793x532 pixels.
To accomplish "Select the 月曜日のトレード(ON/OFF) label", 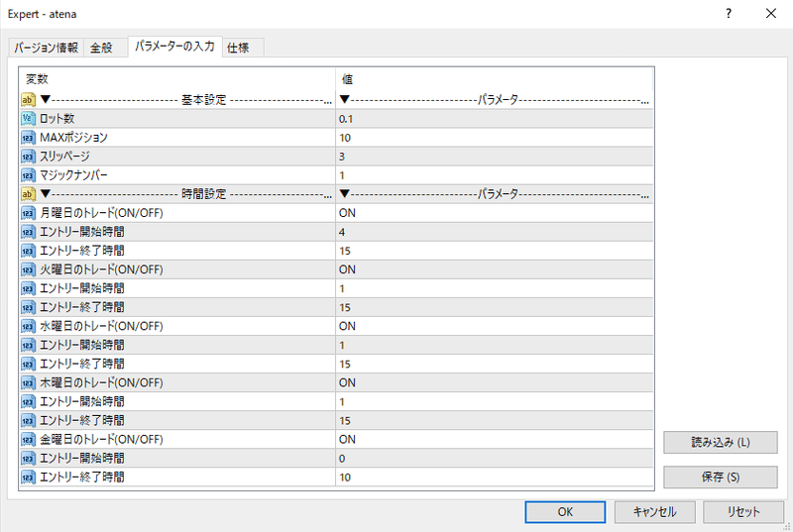I will click(x=101, y=213).
